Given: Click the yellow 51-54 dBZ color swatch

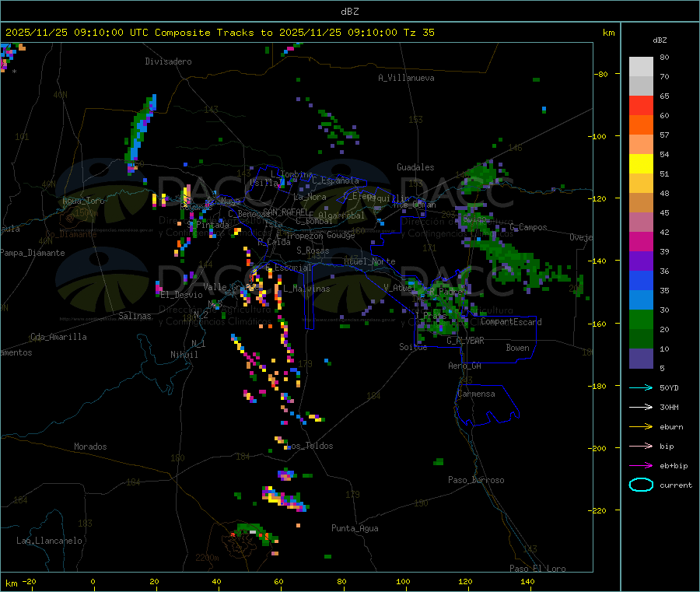Looking at the screenshot, I should pos(641,164).
